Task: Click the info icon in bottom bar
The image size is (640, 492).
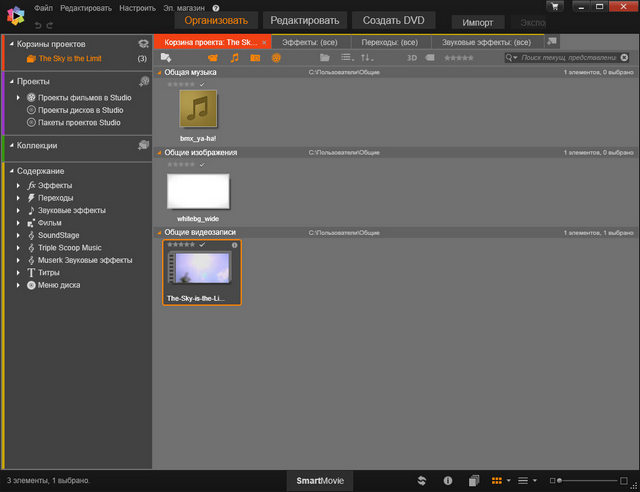Action: (x=447, y=481)
